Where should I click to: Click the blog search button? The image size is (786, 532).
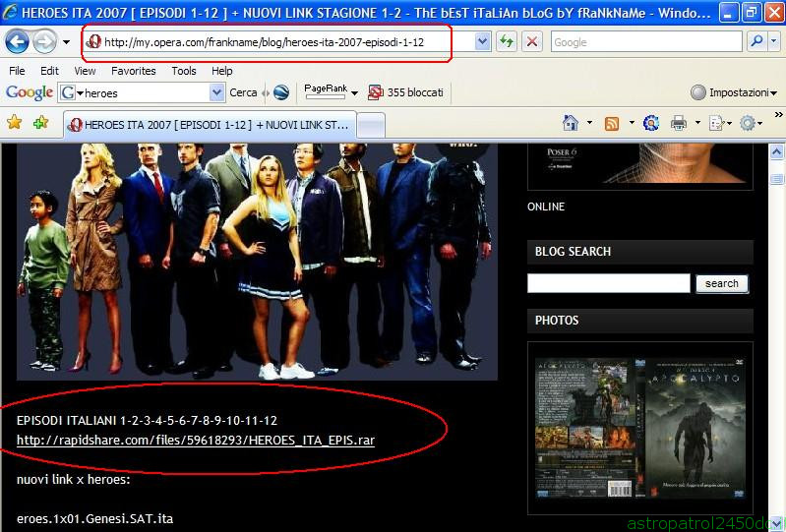[x=722, y=283]
